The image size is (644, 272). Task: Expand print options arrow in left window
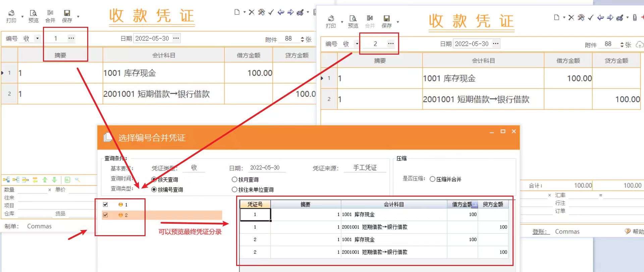pyautogui.click(x=22, y=16)
